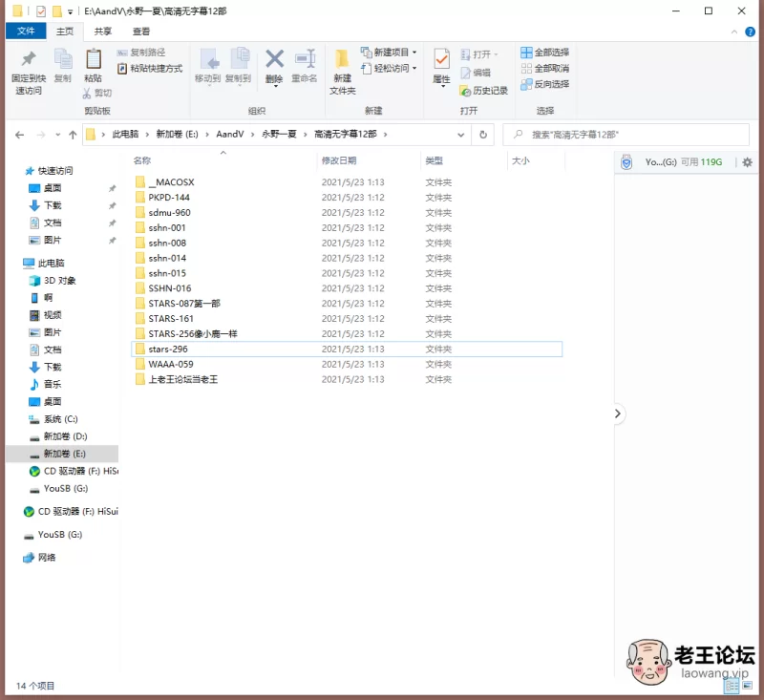
Task: Click the Forward navigation arrow
Action: point(41,135)
